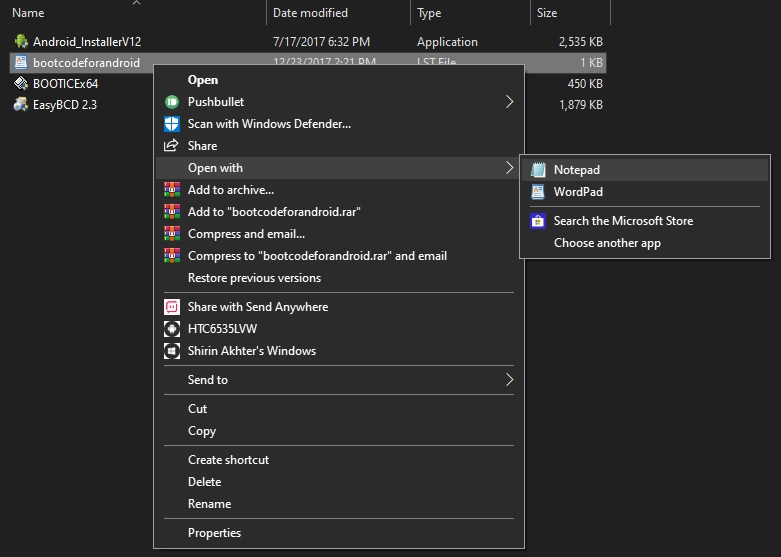Click Restore previous versions entry
781x557 pixels.
click(x=254, y=278)
